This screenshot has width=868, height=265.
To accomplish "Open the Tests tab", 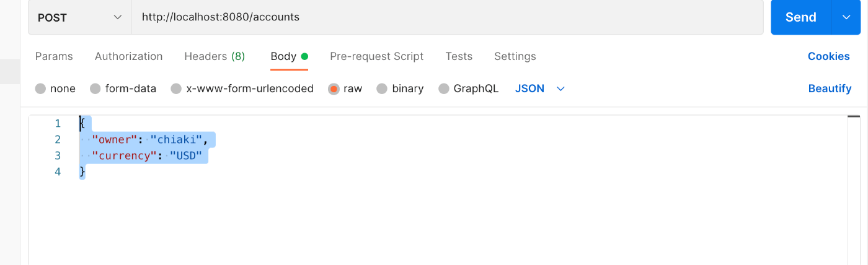I will 459,56.
